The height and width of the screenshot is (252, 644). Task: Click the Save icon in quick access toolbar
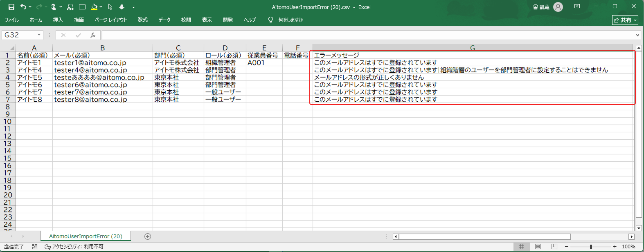click(11, 7)
